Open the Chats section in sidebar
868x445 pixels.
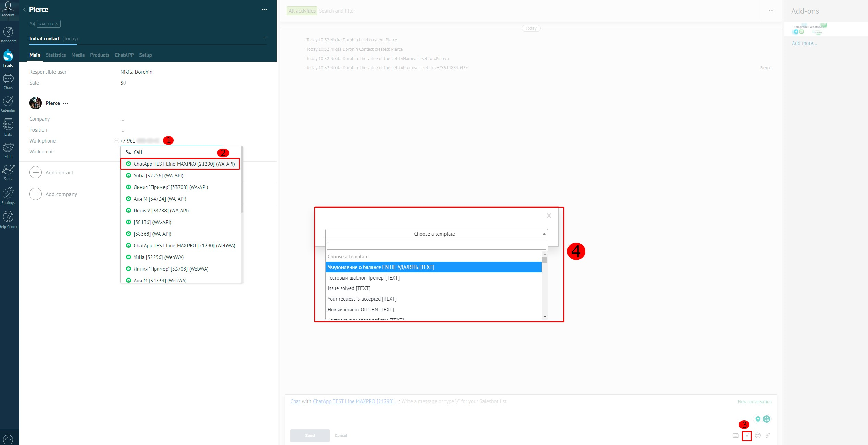[x=8, y=82]
